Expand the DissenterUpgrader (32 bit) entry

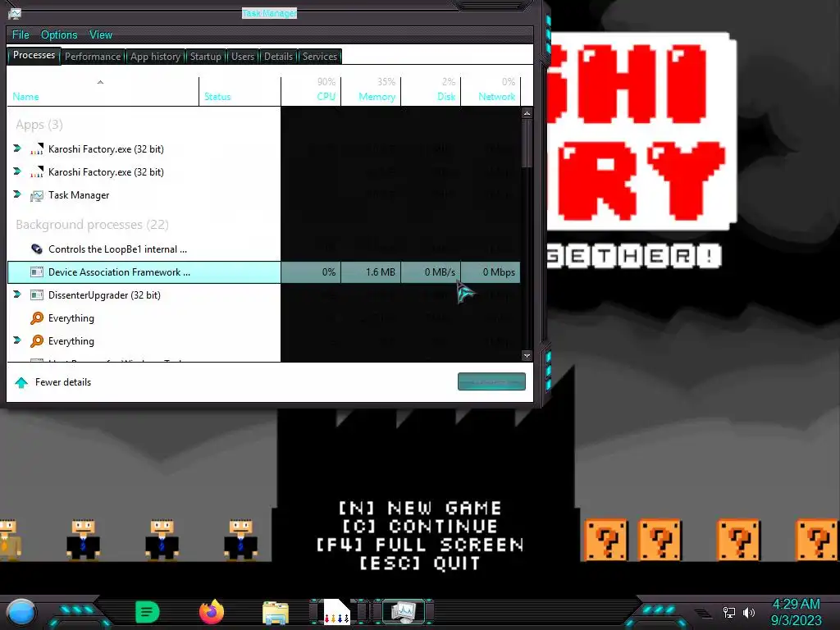click(x=17, y=294)
